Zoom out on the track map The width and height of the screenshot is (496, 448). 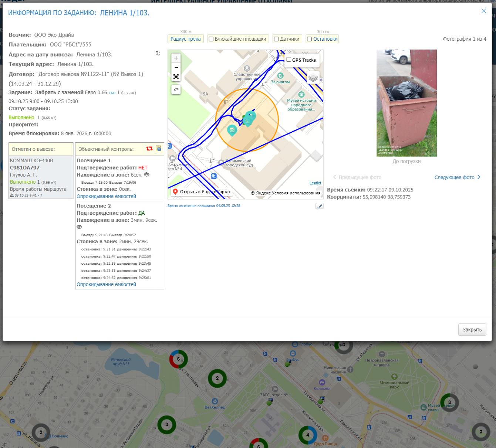pos(176,68)
